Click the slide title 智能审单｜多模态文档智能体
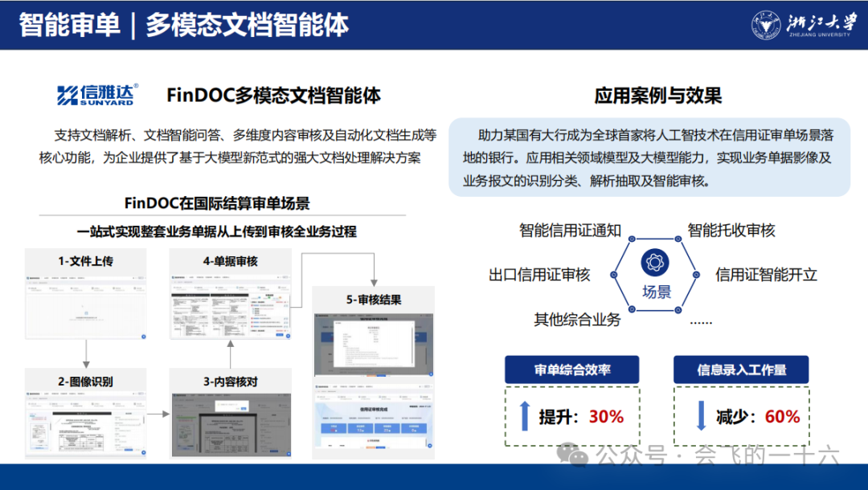Image resolution: width=868 pixels, height=490 pixels. pos(184,25)
